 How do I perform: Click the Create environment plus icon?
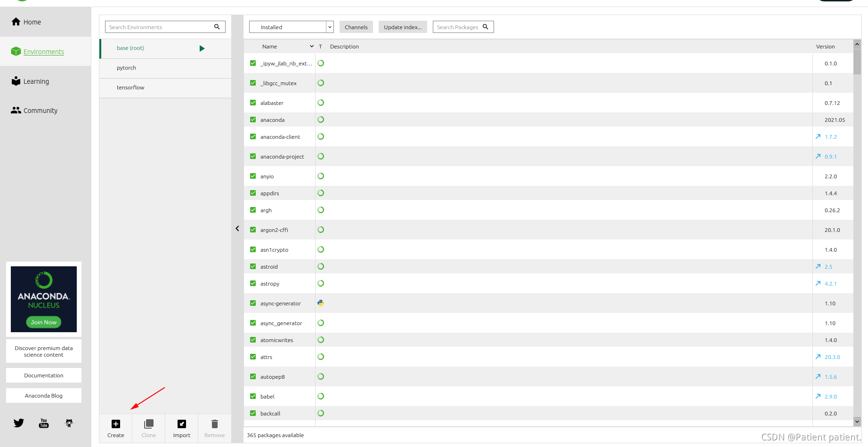point(116,424)
